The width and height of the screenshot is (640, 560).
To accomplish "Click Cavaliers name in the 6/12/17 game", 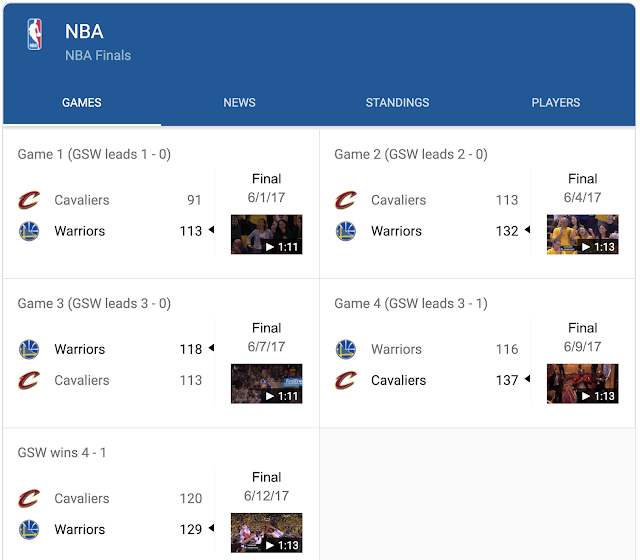I will 82,498.
